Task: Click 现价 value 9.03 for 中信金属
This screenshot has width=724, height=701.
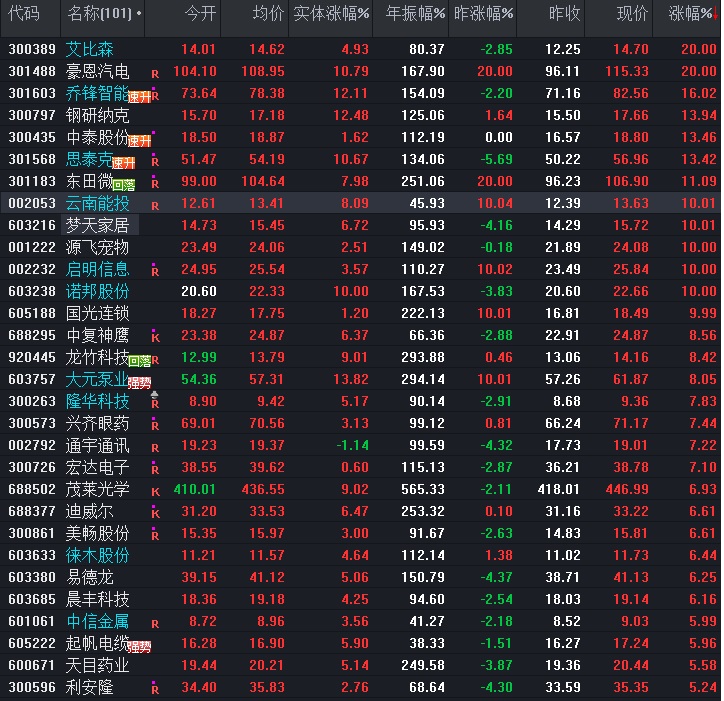Action: [x=635, y=622]
